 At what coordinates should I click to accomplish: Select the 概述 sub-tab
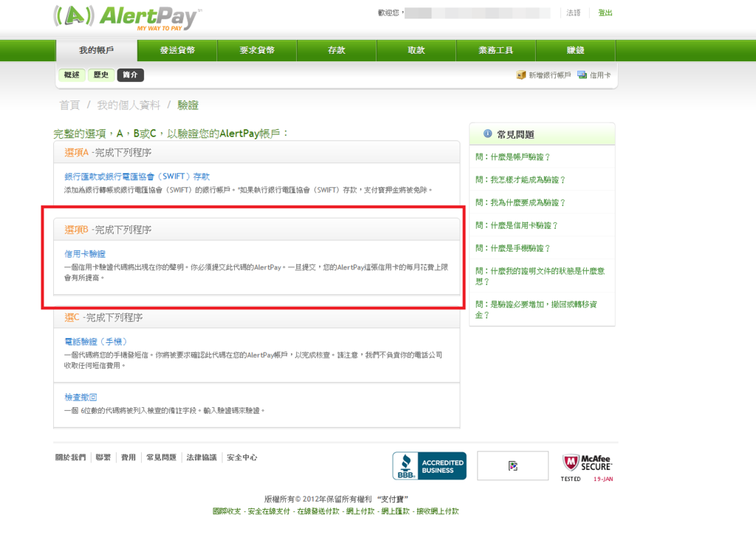click(x=72, y=75)
